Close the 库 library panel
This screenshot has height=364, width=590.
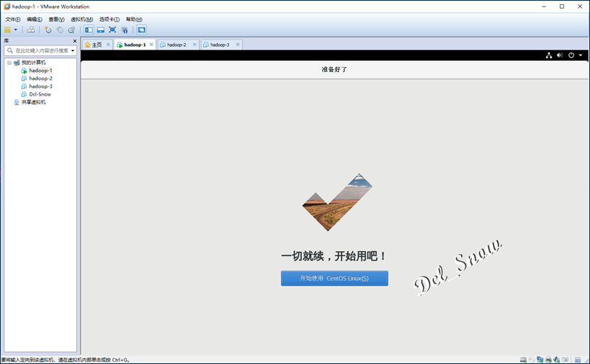[x=75, y=40]
